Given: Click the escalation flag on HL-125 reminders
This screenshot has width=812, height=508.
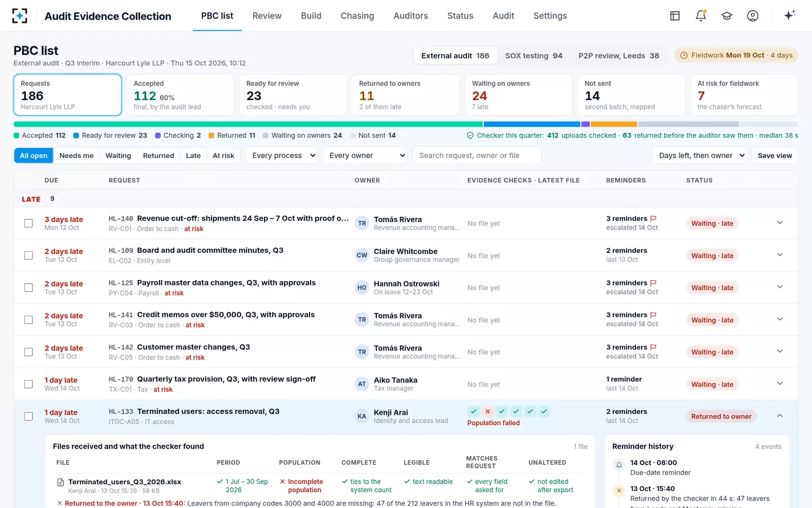Looking at the screenshot, I should pos(654,283).
